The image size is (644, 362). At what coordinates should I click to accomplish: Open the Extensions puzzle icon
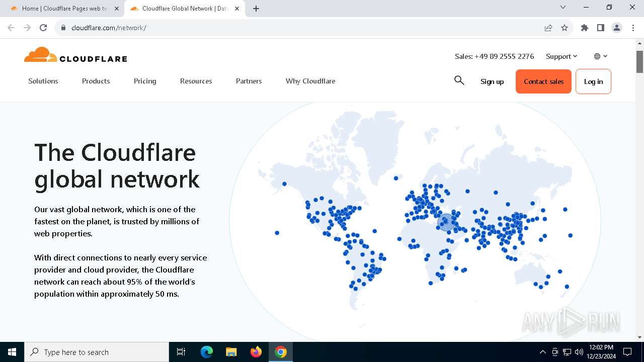585,28
